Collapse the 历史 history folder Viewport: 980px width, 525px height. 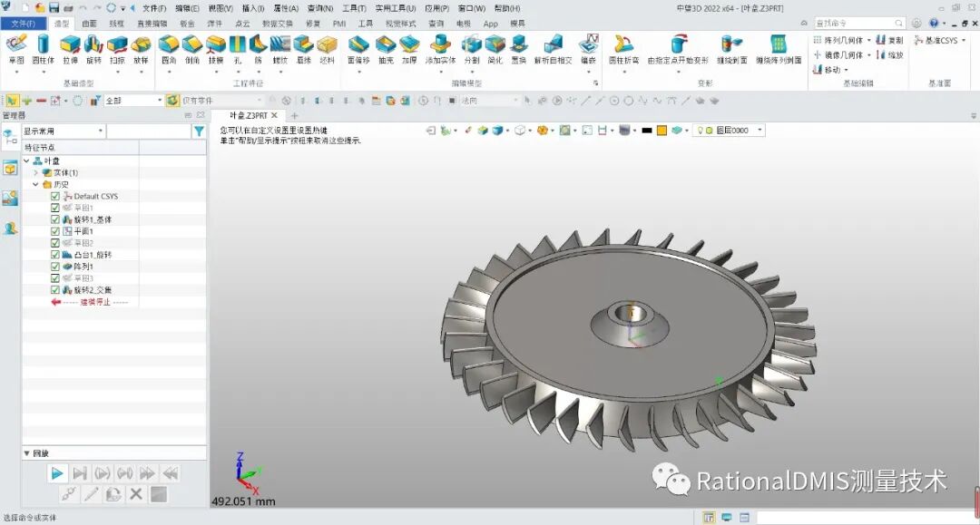click(36, 185)
